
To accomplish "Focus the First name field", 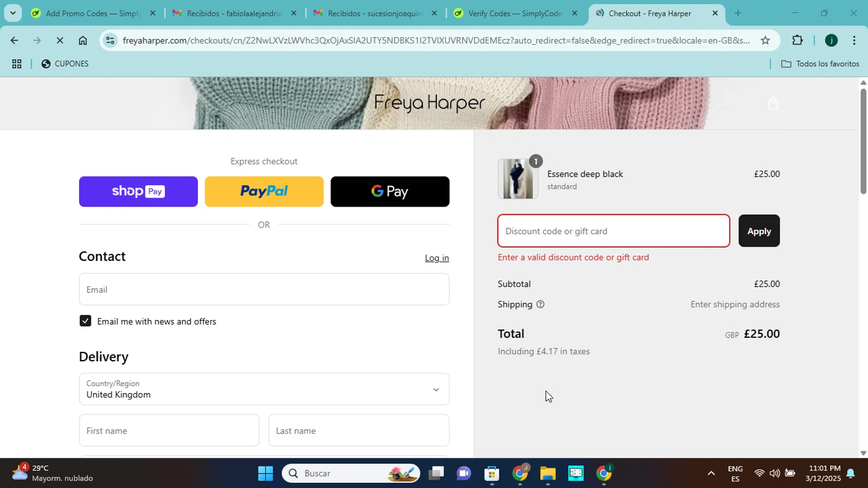I will pyautogui.click(x=169, y=431).
